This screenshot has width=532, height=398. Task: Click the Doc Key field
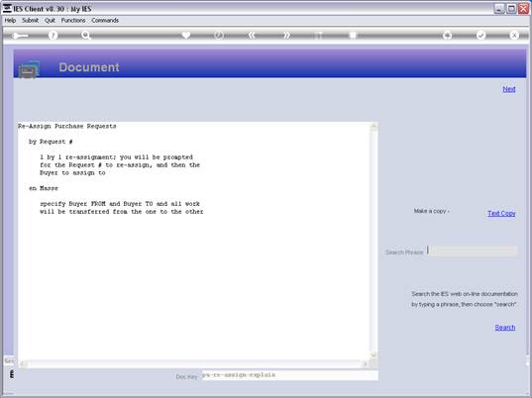click(289, 375)
